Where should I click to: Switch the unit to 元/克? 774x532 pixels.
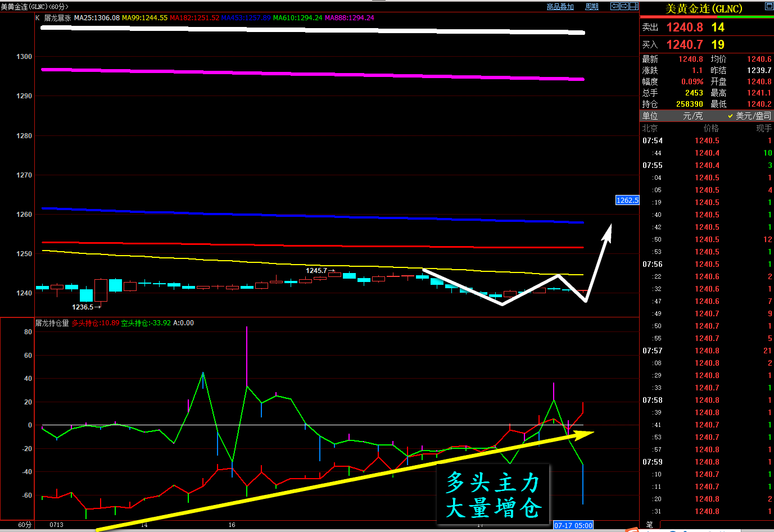coord(692,116)
